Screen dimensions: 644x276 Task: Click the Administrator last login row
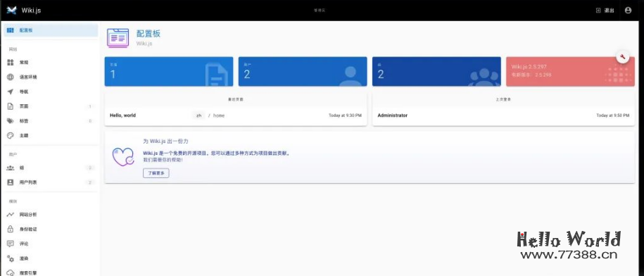[x=503, y=115]
